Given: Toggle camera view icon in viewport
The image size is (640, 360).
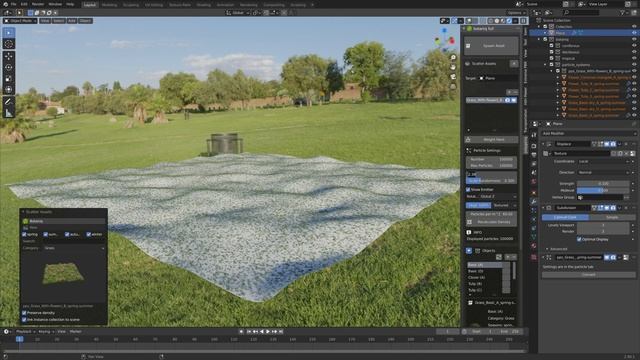Looking at the screenshot, I should 453,77.
